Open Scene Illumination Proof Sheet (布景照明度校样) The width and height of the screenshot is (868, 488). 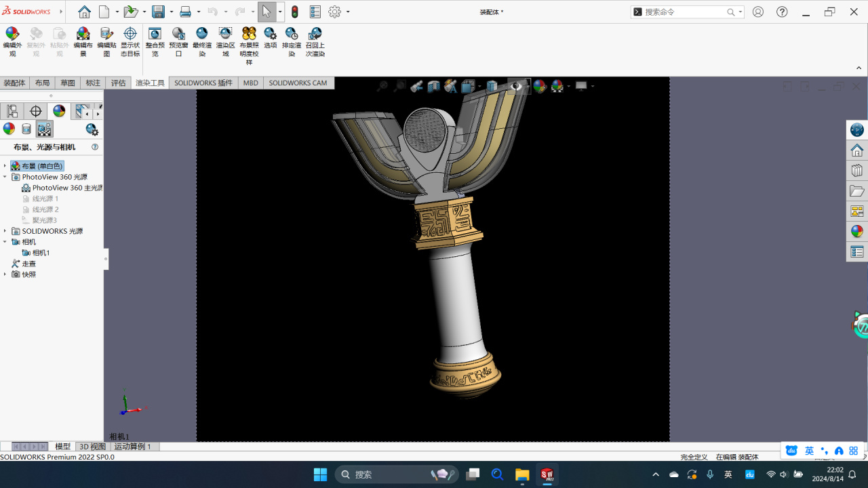click(249, 45)
